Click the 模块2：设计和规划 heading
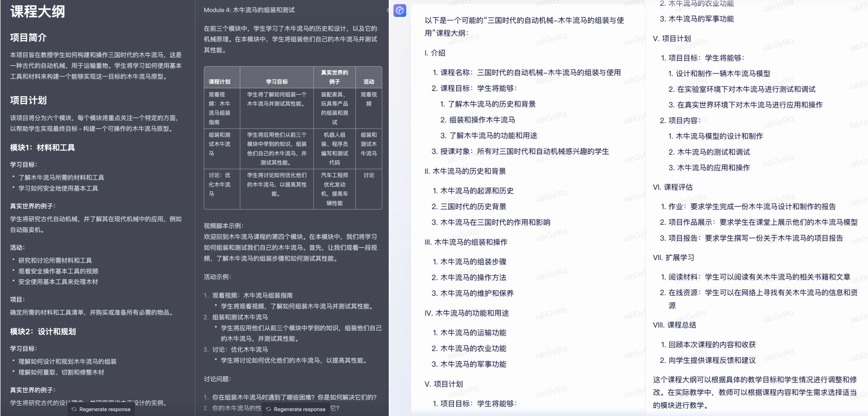Screen dimensions: 868x416 click(x=43, y=331)
